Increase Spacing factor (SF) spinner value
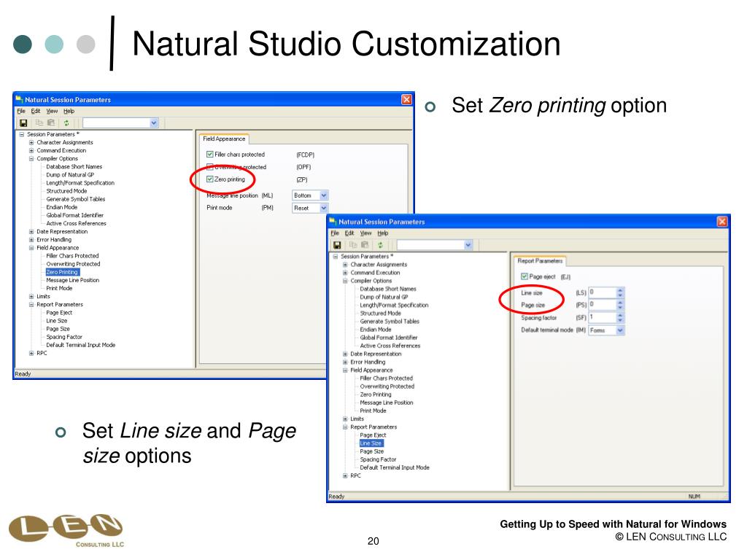747x560 pixels. coord(620,315)
